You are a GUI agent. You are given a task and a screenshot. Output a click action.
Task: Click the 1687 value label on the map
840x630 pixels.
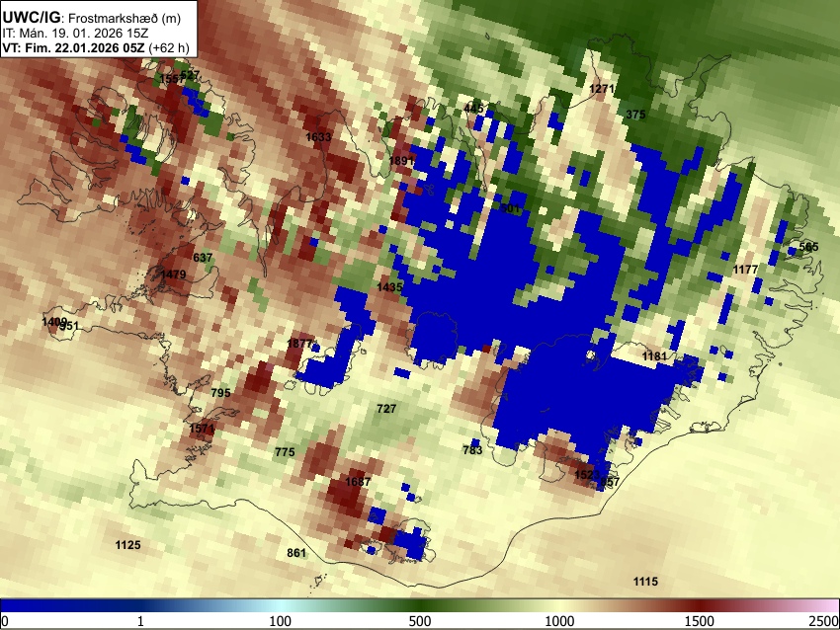pos(358,481)
